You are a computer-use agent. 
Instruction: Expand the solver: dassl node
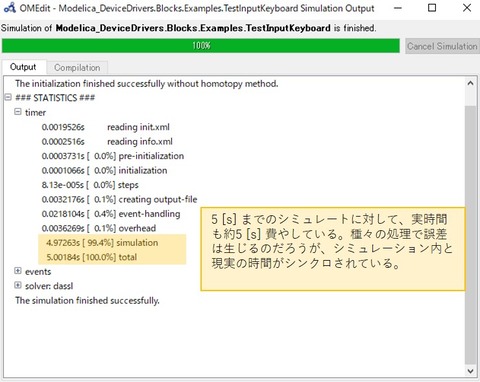pos(18,285)
